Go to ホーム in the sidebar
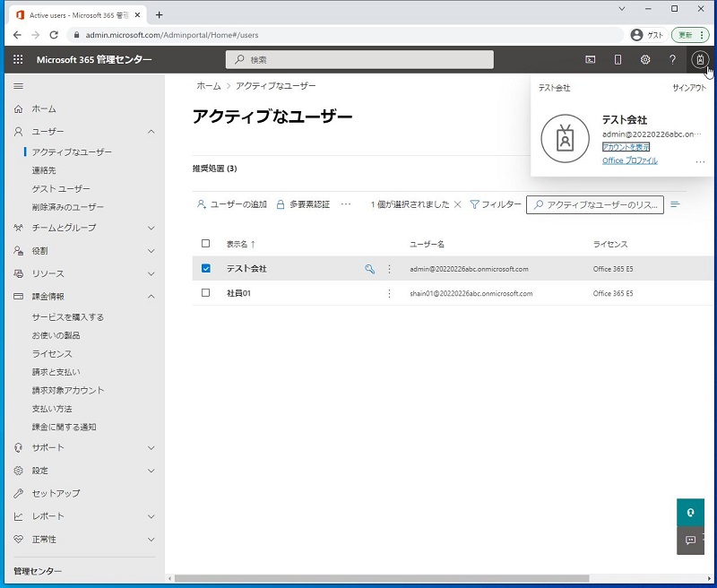The width and height of the screenshot is (717, 588). coord(44,108)
